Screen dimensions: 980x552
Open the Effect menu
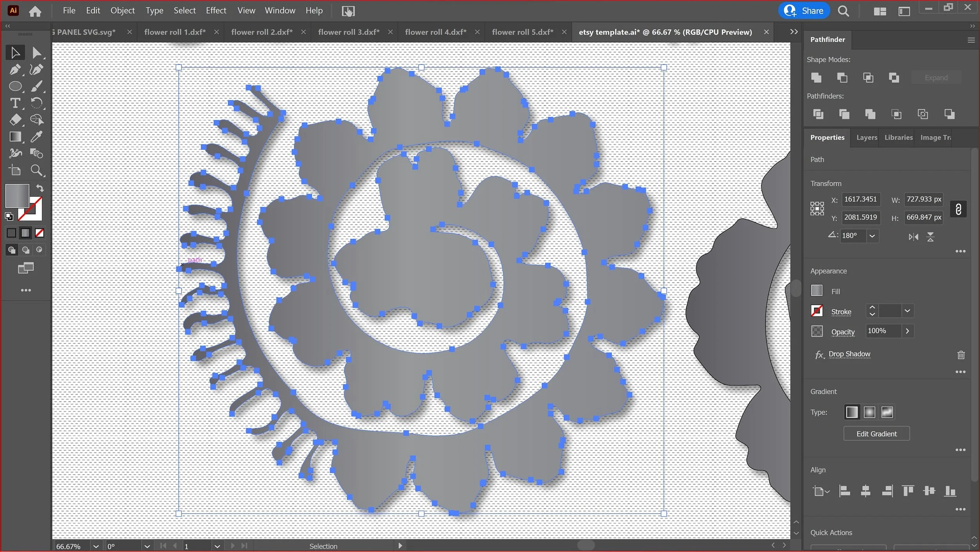click(x=216, y=11)
